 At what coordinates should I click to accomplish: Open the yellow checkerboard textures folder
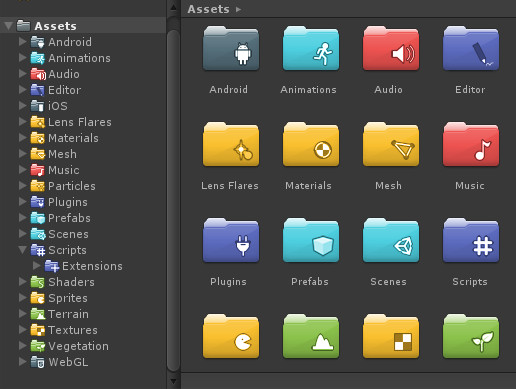pos(391,337)
